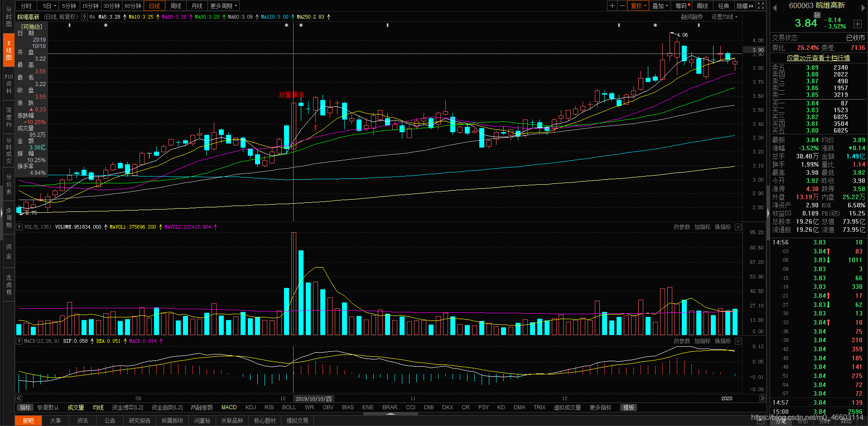Click MA10 yellow legend label
This screenshot has height=426, width=868.
[141, 17]
